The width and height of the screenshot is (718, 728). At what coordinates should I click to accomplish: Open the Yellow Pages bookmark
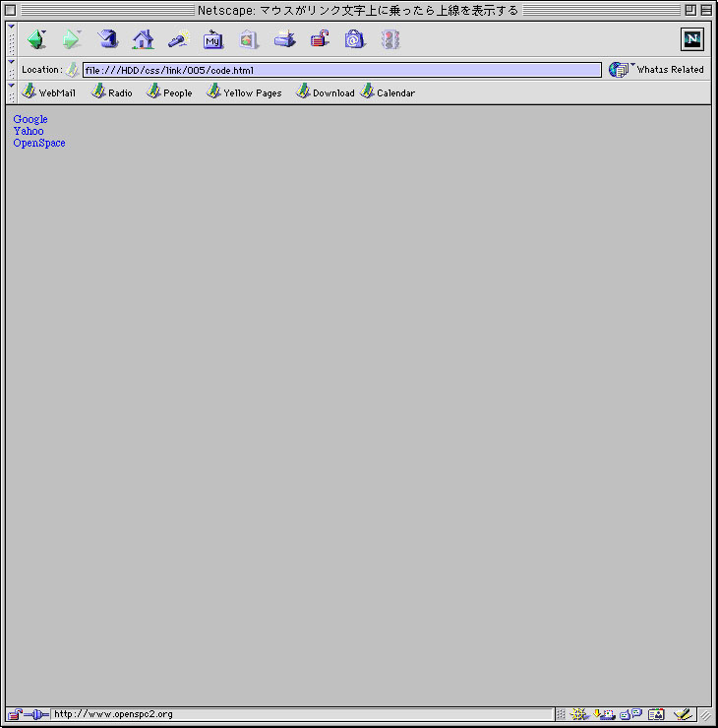[x=244, y=91]
